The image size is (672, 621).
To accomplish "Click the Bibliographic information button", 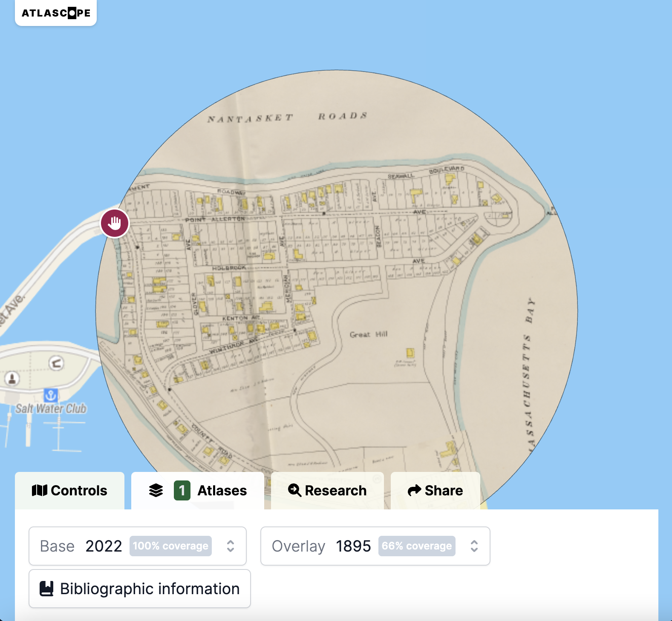I will click(140, 589).
